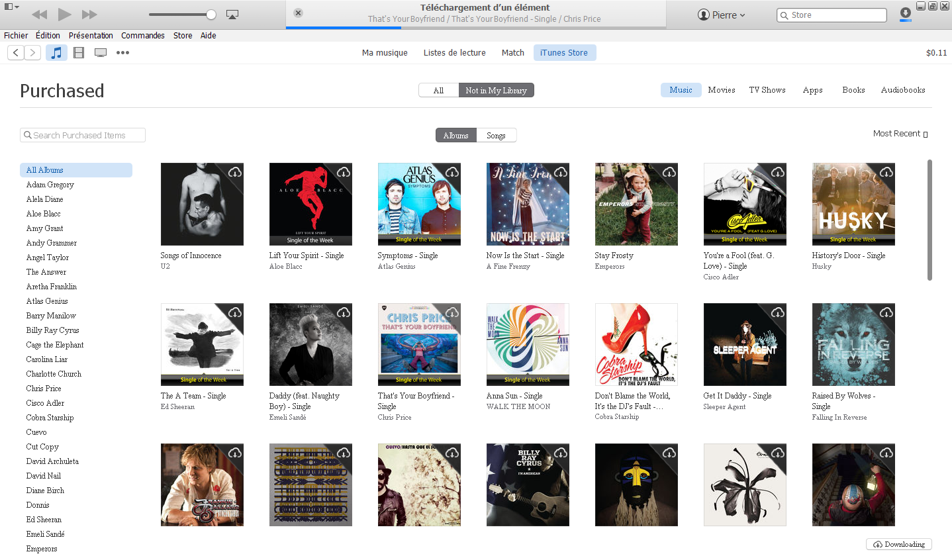Click the albums vertical scrollbar
The height and width of the screenshot is (560, 952).
click(x=929, y=220)
